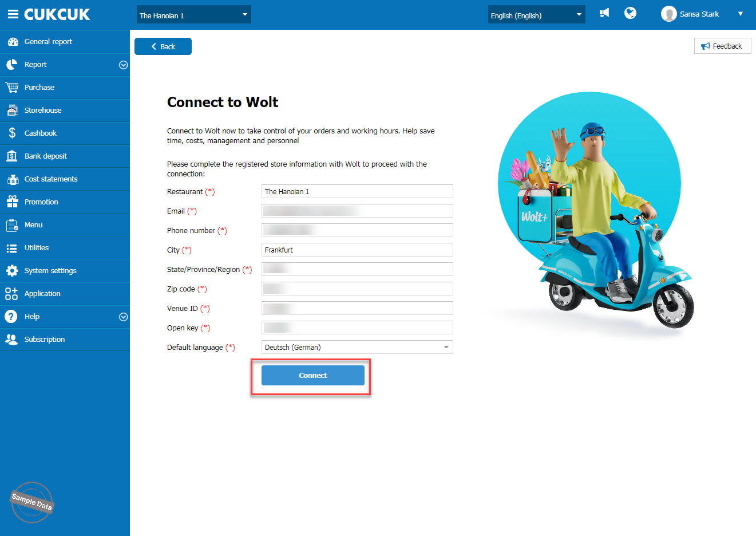Open Promotion menu item
The image size is (756, 536).
click(65, 202)
